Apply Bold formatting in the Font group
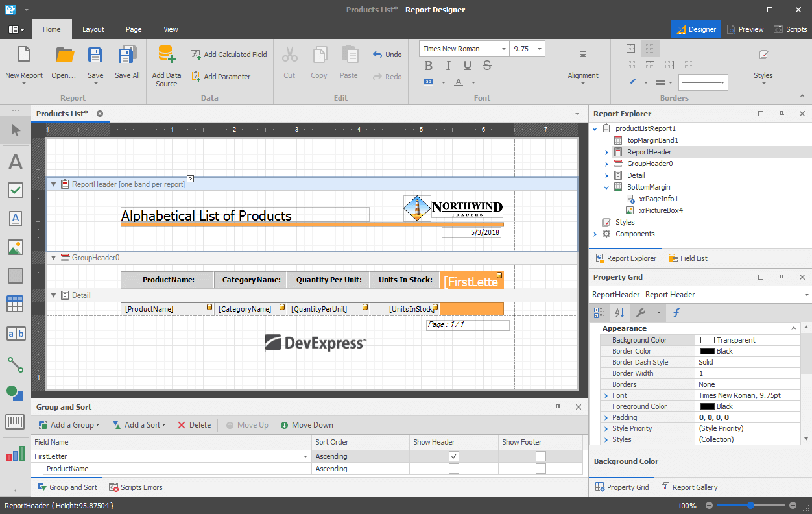 [428, 66]
